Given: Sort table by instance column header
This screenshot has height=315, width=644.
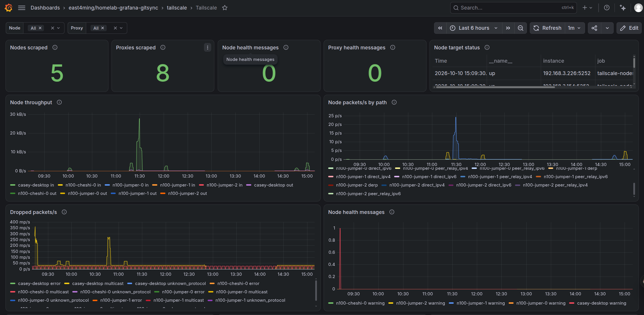Looking at the screenshot, I should pyautogui.click(x=553, y=61).
